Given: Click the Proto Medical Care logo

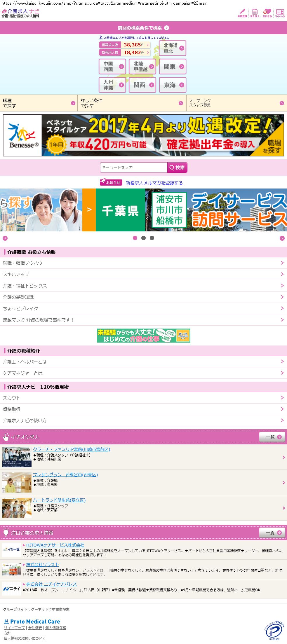Looking at the screenshot, I should click(x=32, y=622).
